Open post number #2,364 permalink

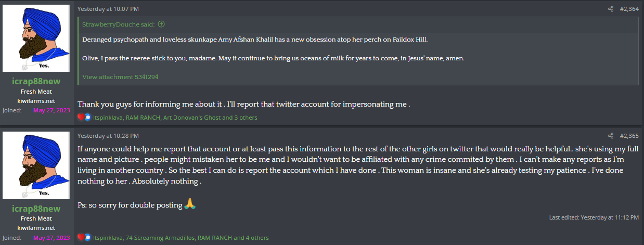[x=629, y=9]
